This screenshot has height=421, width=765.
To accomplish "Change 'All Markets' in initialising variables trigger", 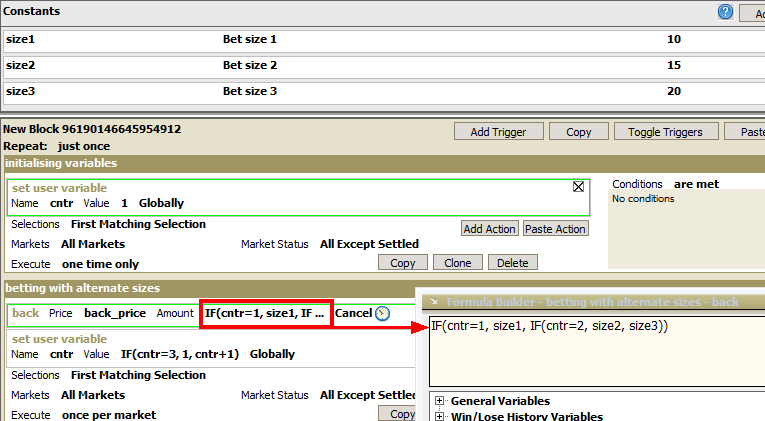I will pos(93,244).
